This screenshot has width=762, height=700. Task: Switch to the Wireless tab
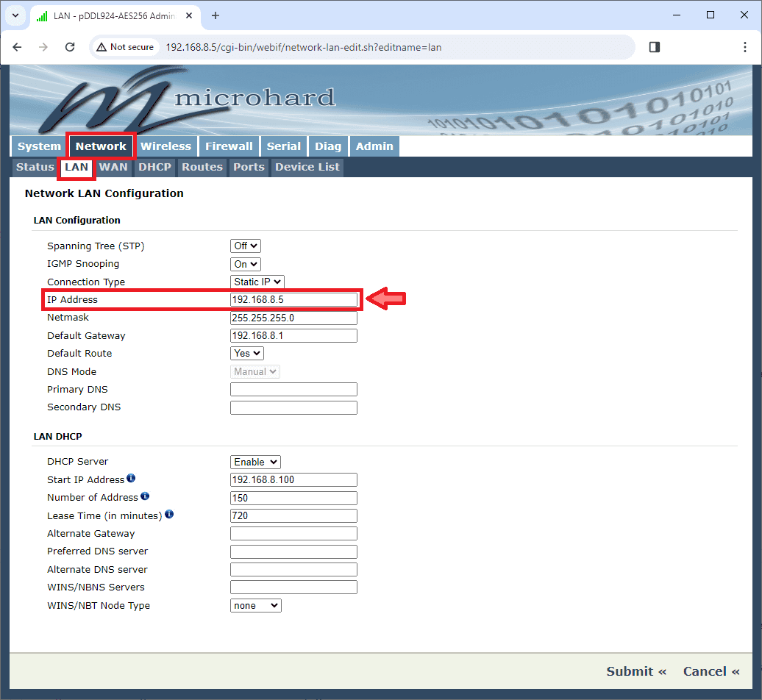[165, 146]
